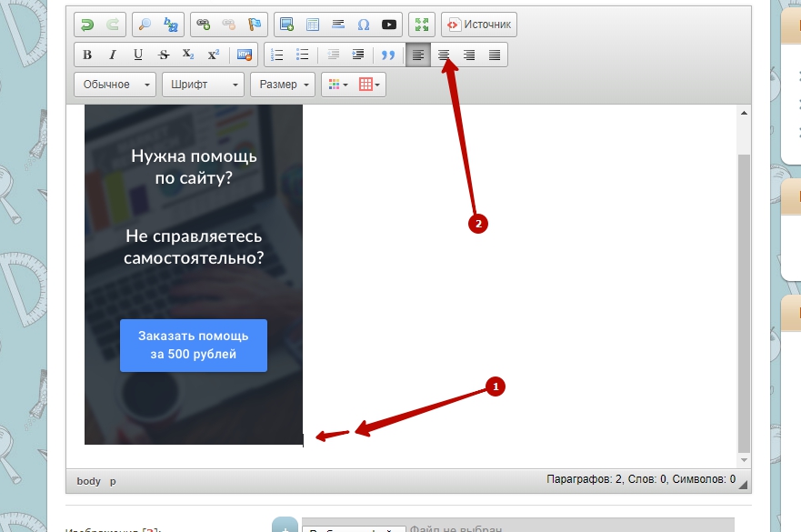Open the Обычное paragraph format dropdown
Screen dimensions: 801x532
click(x=116, y=85)
